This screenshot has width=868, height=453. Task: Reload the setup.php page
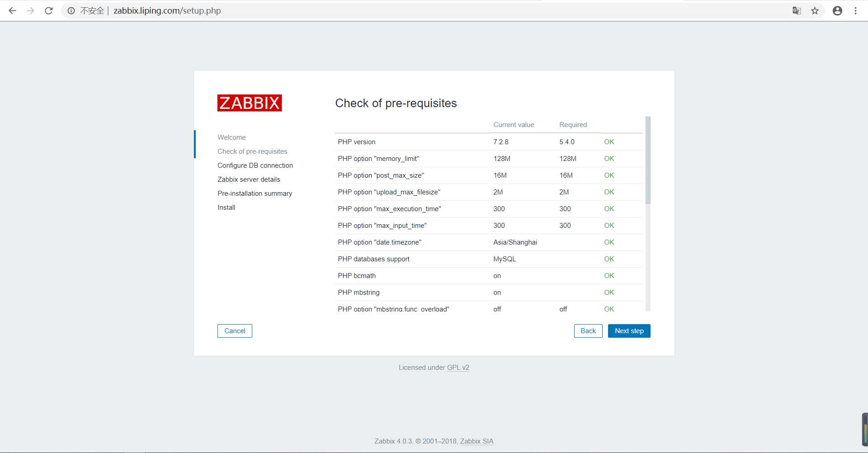(x=48, y=10)
